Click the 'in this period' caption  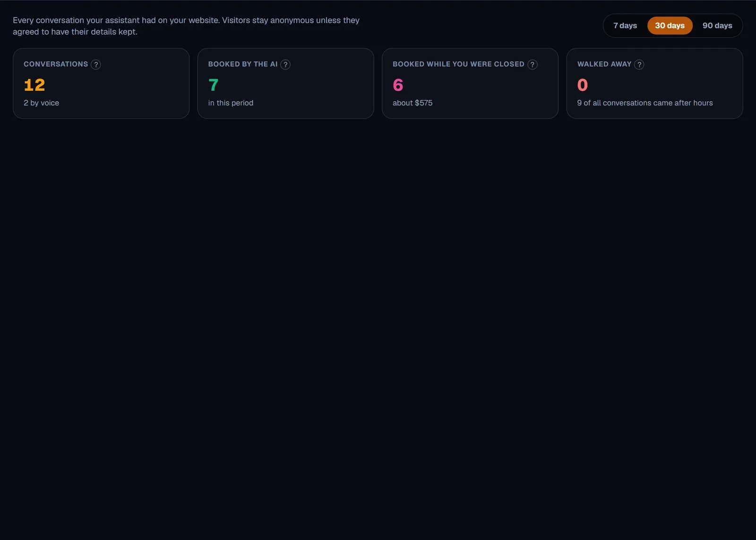coord(231,103)
